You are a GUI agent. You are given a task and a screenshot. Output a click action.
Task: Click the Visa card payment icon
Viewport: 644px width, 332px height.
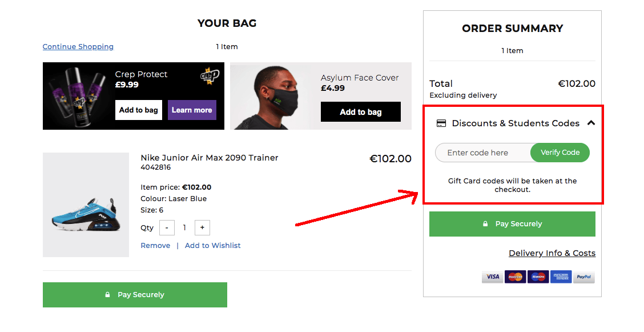pyautogui.click(x=492, y=277)
